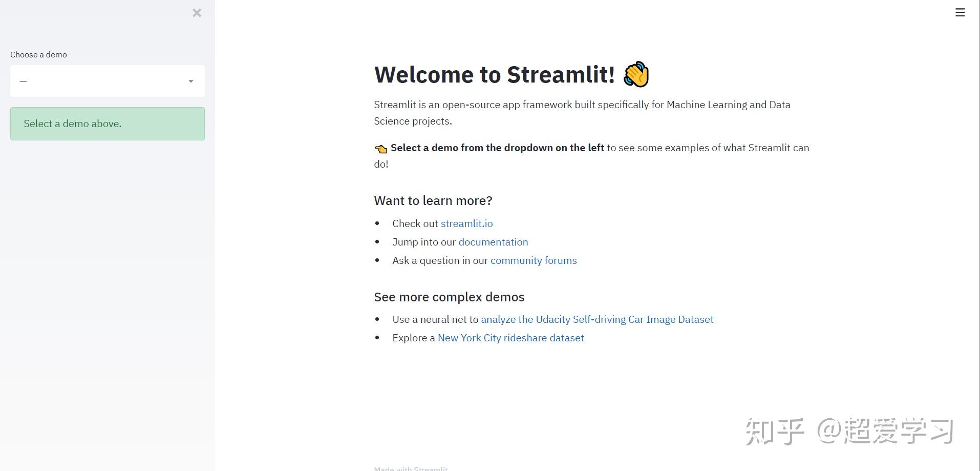980x471 pixels.
Task: Click the 'Select a demo above.' message
Action: 108,124
